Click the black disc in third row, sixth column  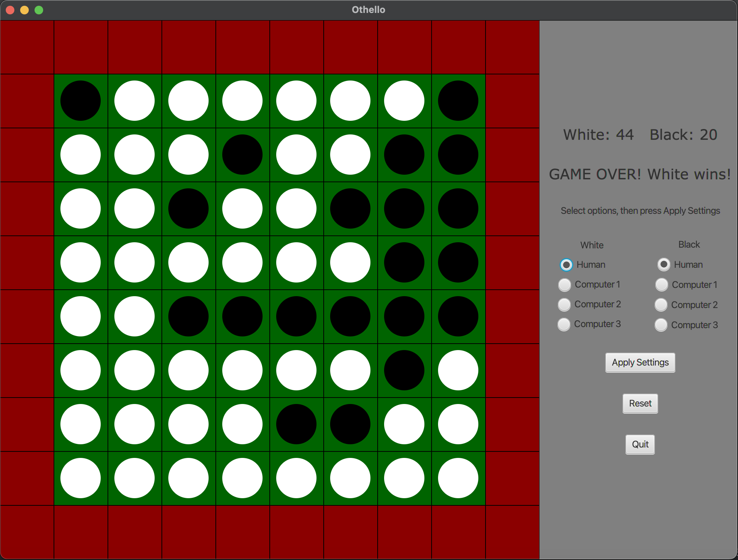coord(350,208)
